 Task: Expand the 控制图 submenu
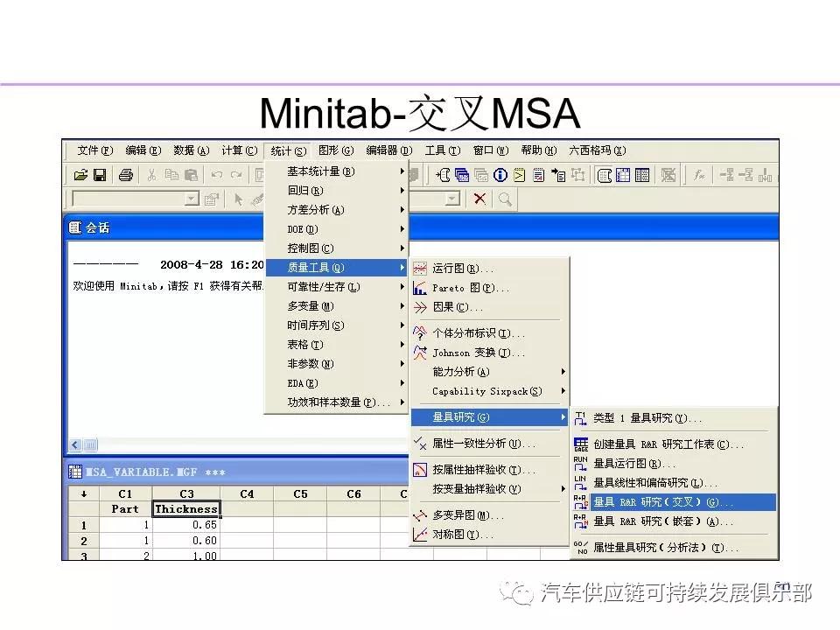pos(336,248)
